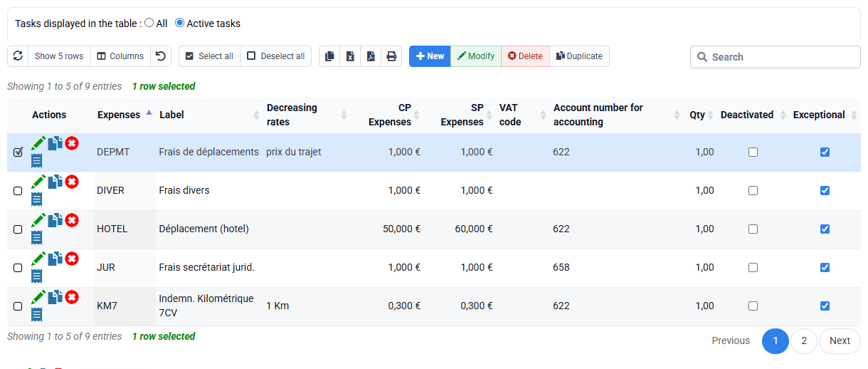Select the All tasks radio button

pos(149,23)
